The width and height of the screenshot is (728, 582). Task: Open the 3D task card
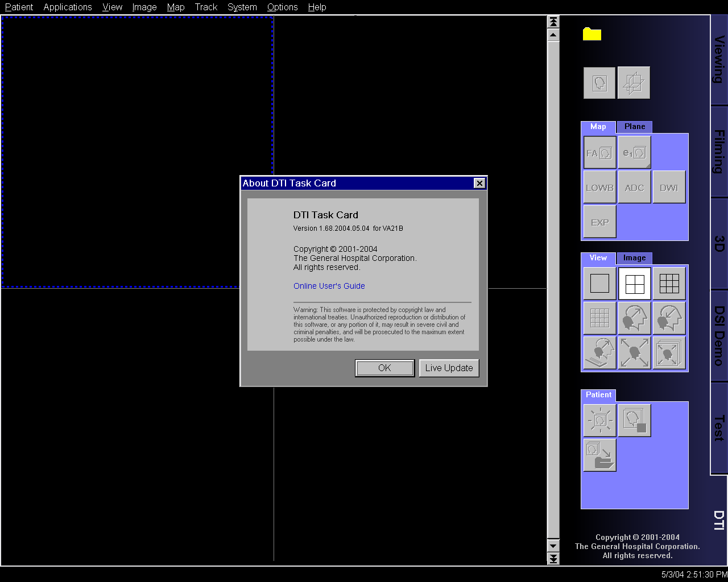tap(719, 244)
